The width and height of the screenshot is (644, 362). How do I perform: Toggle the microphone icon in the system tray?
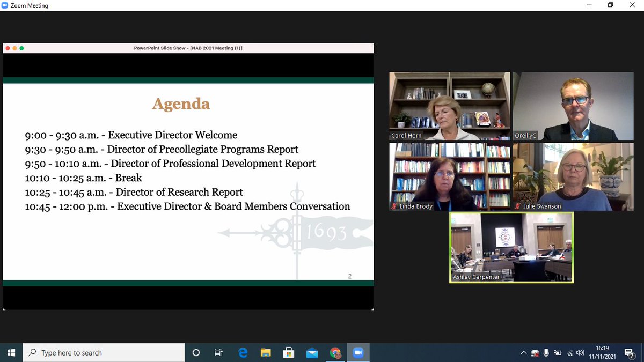[546, 353]
